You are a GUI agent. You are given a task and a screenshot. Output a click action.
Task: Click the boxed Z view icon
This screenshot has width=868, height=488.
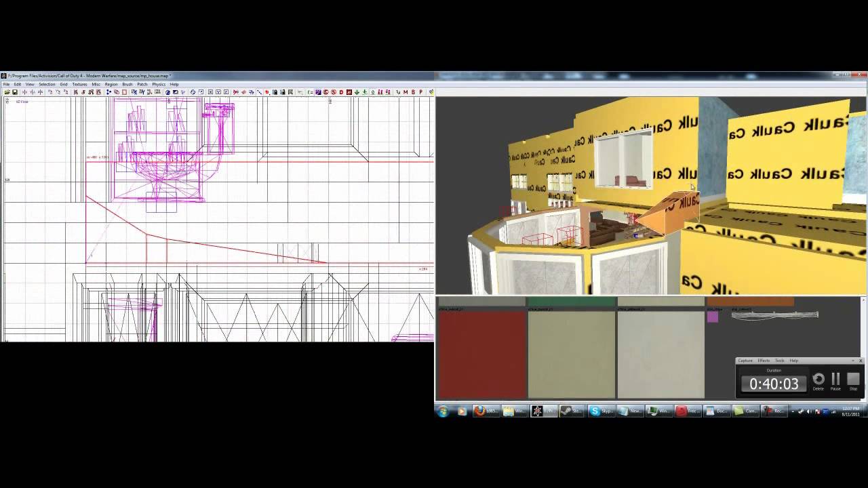(x=226, y=92)
